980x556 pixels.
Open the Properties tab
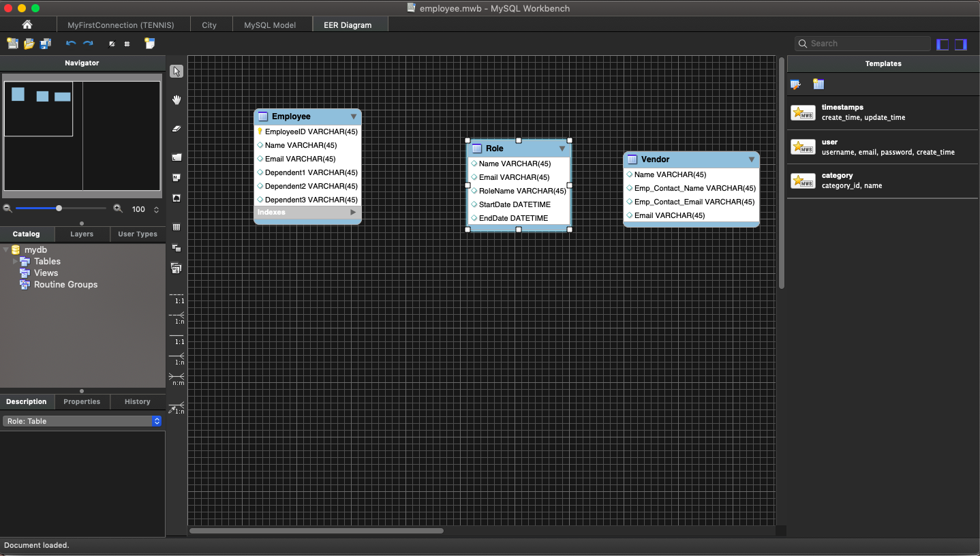(x=82, y=401)
